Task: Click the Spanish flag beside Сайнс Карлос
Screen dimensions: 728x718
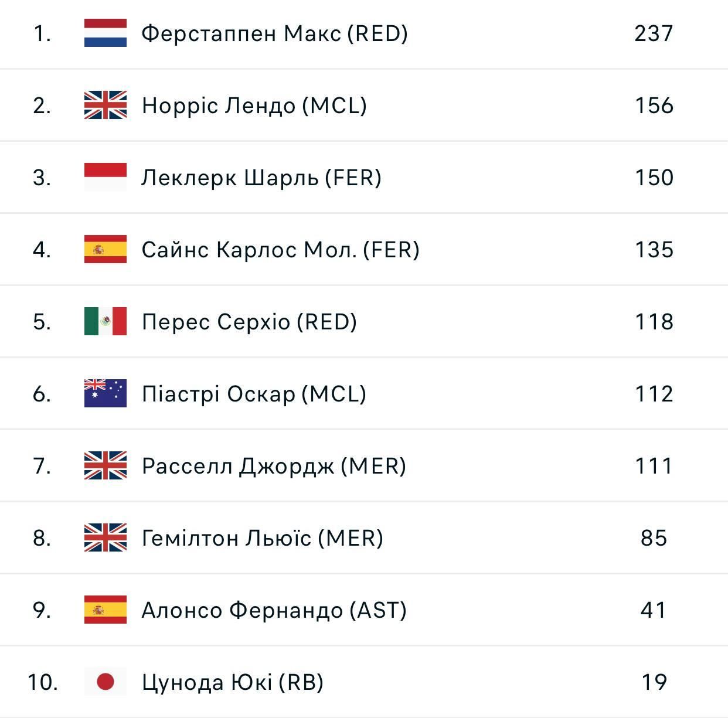Action: pyautogui.click(x=106, y=249)
